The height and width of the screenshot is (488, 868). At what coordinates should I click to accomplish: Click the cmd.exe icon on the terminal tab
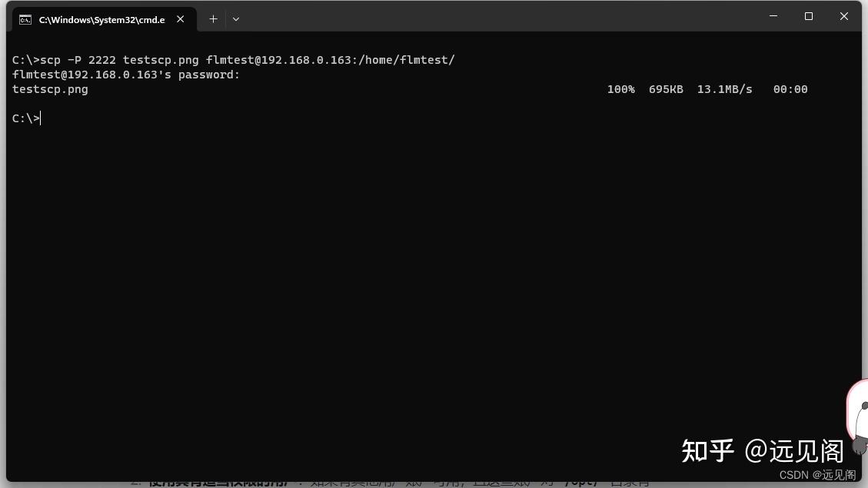click(27, 19)
